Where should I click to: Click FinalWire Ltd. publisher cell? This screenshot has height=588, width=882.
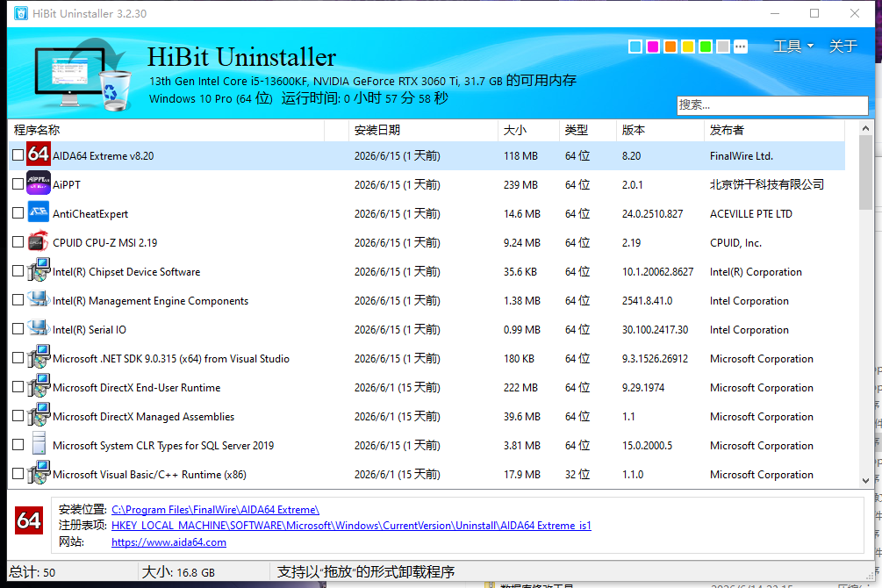pyautogui.click(x=742, y=156)
